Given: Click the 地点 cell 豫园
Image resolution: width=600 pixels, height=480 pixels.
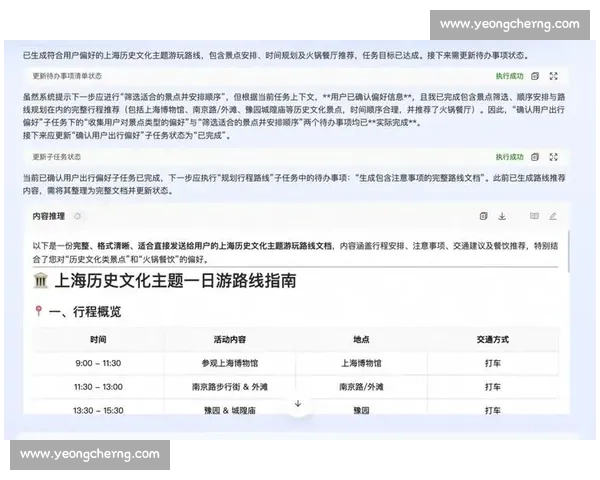Looking at the screenshot, I should (x=361, y=410).
